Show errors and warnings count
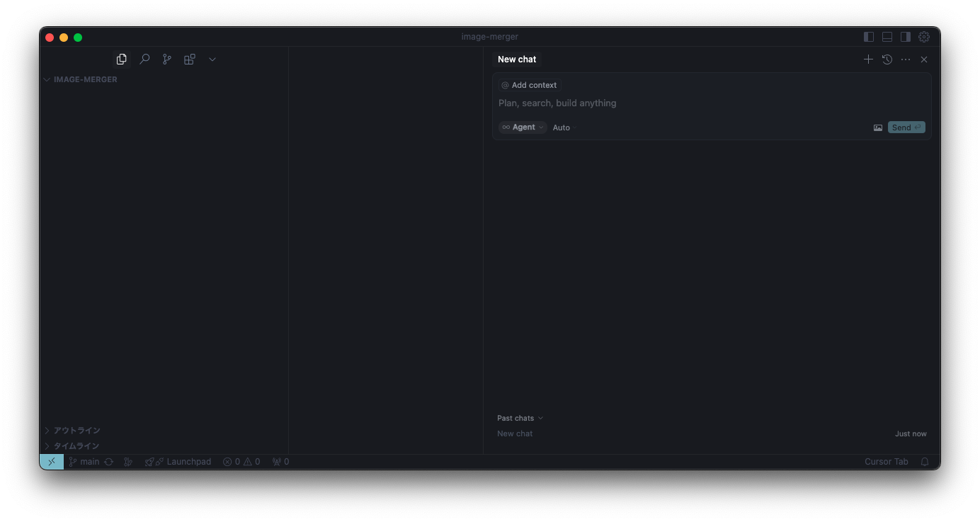The image size is (980, 522). pos(241,462)
